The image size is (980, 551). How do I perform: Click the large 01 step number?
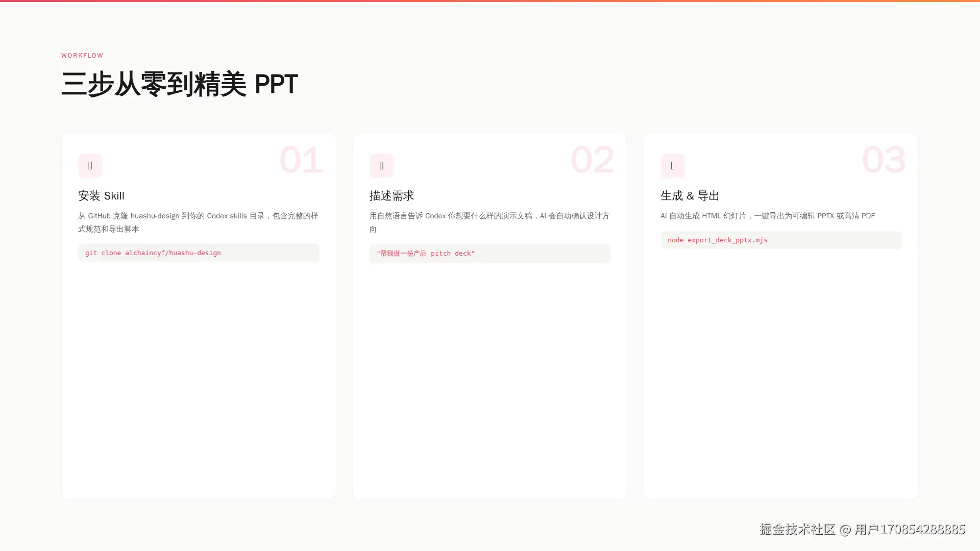point(301,160)
